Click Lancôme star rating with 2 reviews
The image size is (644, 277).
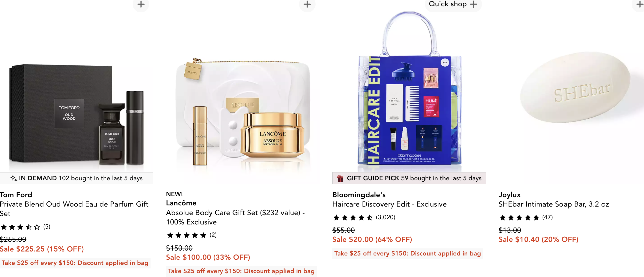[191, 235]
